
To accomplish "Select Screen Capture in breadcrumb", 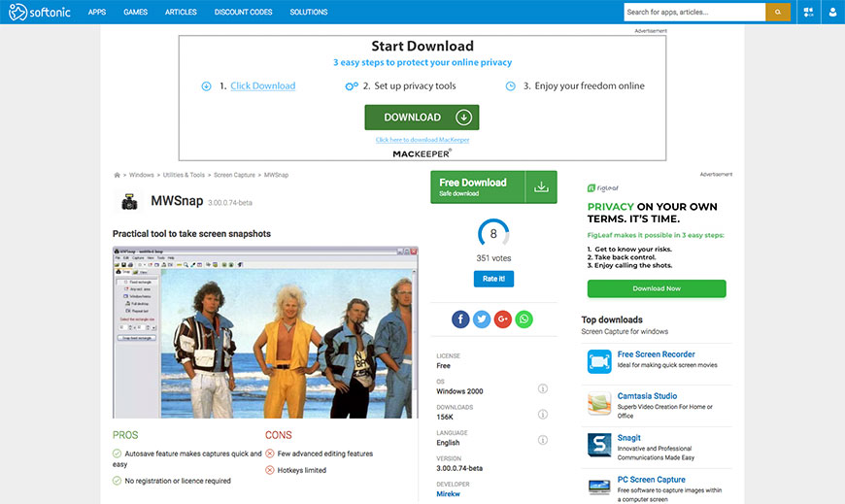I will 234,175.
